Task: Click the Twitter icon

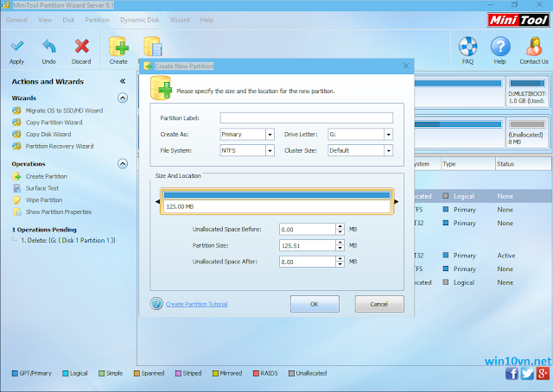Action: click(527, 373)
